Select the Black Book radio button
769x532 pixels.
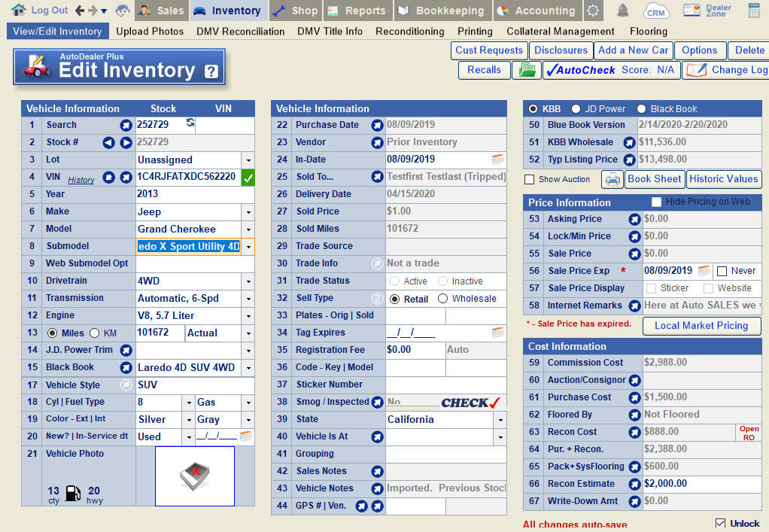tap(641, 109)
